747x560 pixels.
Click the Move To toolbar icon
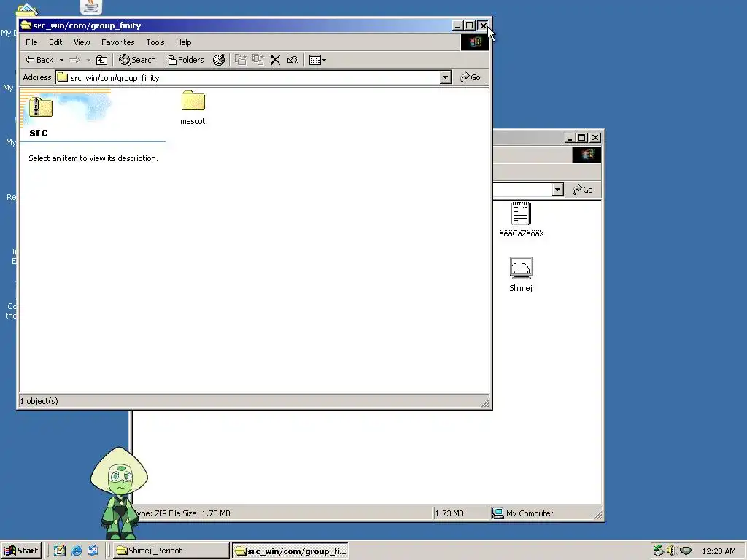[x=241, y=60]
